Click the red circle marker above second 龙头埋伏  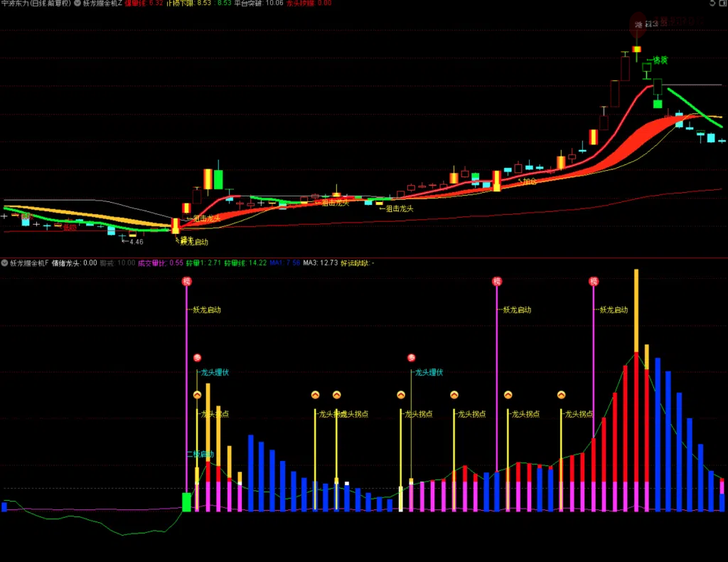(x=412, y=358)
